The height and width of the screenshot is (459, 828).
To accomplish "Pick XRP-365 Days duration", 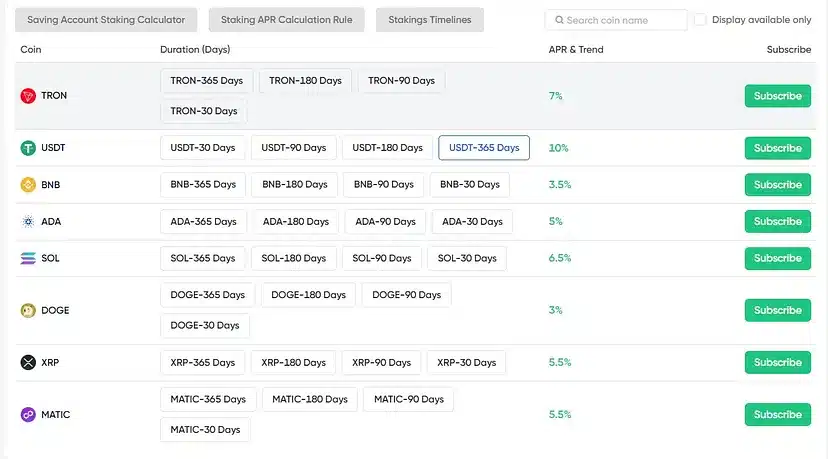I will point(203,363).
